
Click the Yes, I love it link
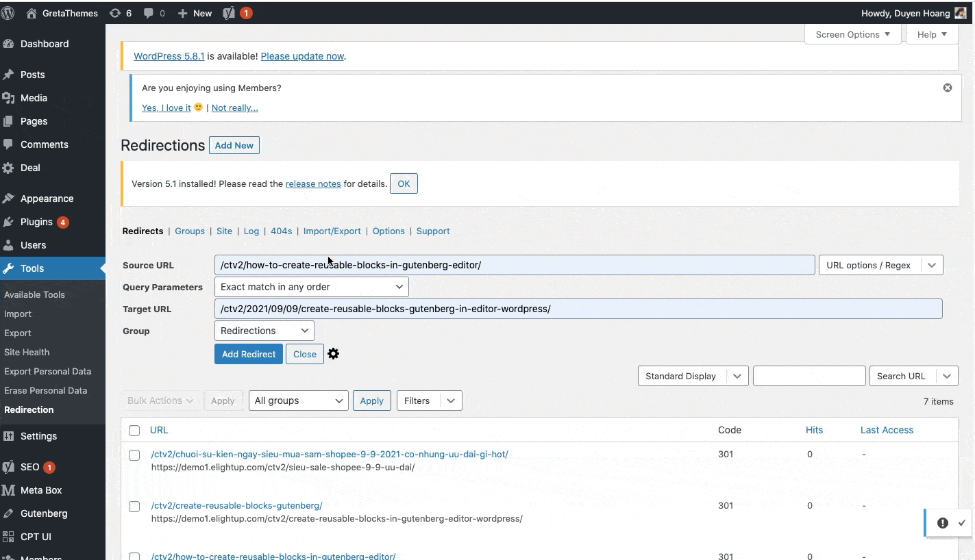(x=166, y=107)
